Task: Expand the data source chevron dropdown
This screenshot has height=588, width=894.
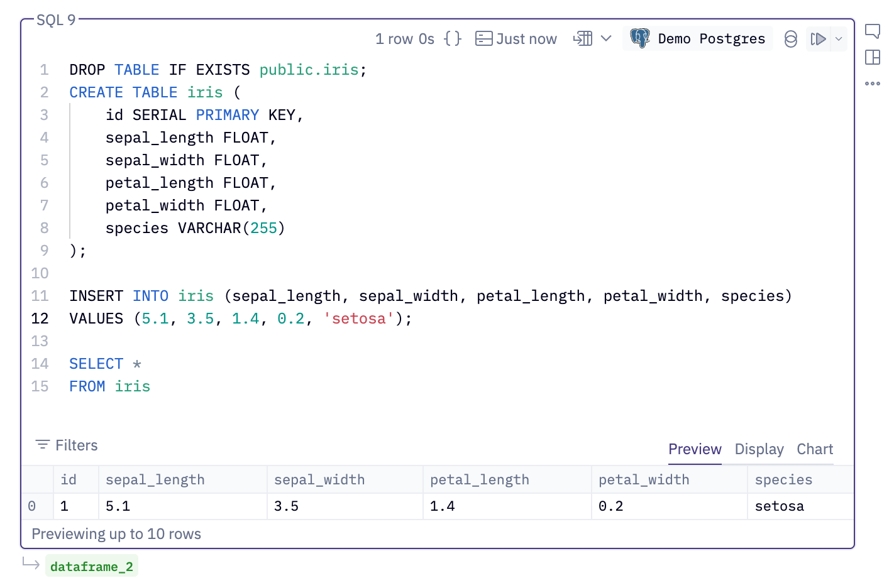Action: tap(606, 39)
